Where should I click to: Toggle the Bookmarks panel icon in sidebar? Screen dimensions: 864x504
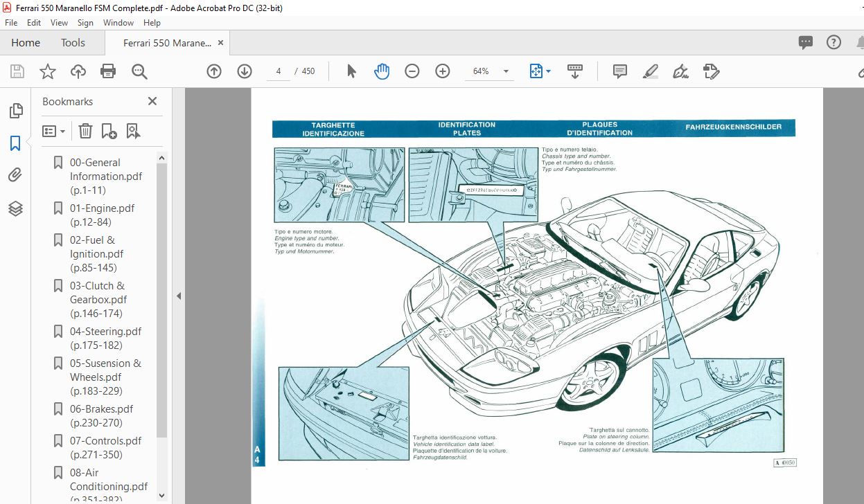15,143
